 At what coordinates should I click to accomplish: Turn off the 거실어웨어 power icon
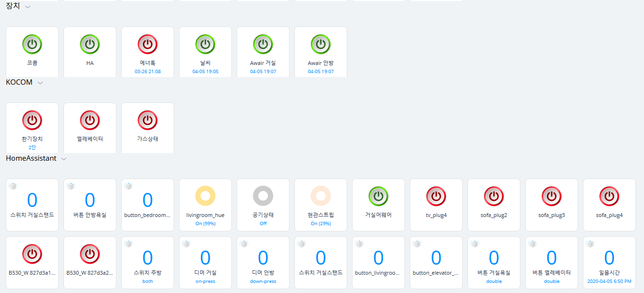(379, 196)
